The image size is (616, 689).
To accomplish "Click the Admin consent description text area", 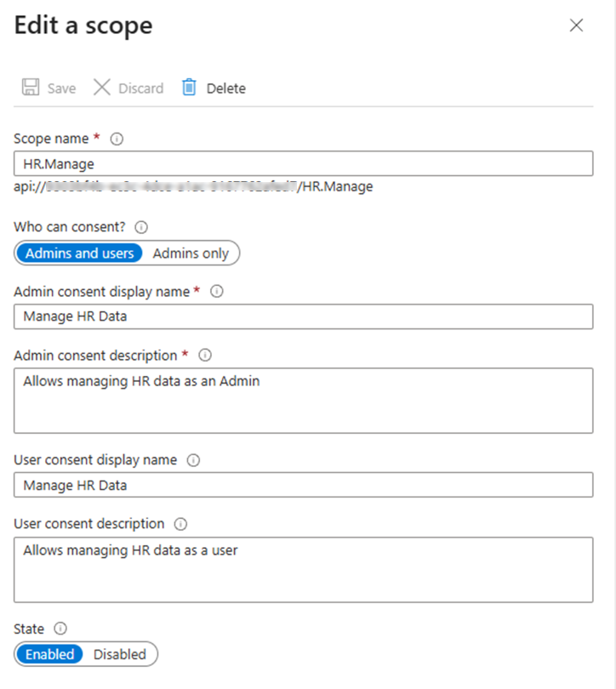I will (303, 400).
